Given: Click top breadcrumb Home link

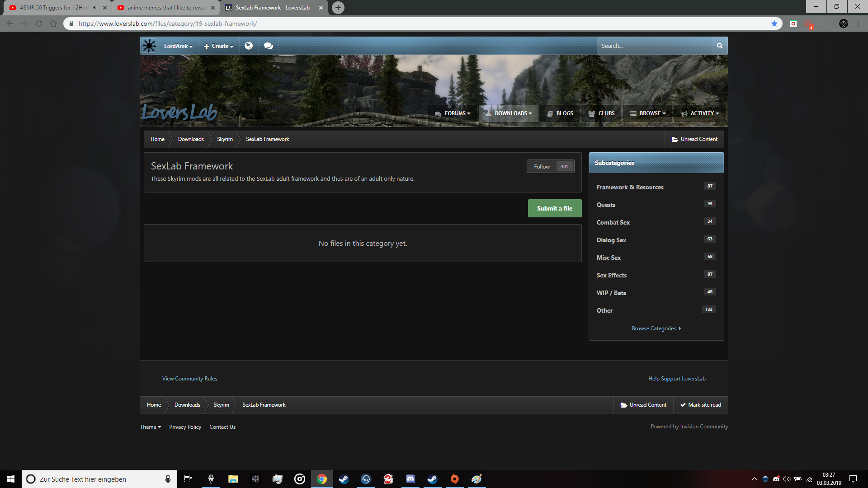Looking at the screenshot, I should tap(157, 139).
